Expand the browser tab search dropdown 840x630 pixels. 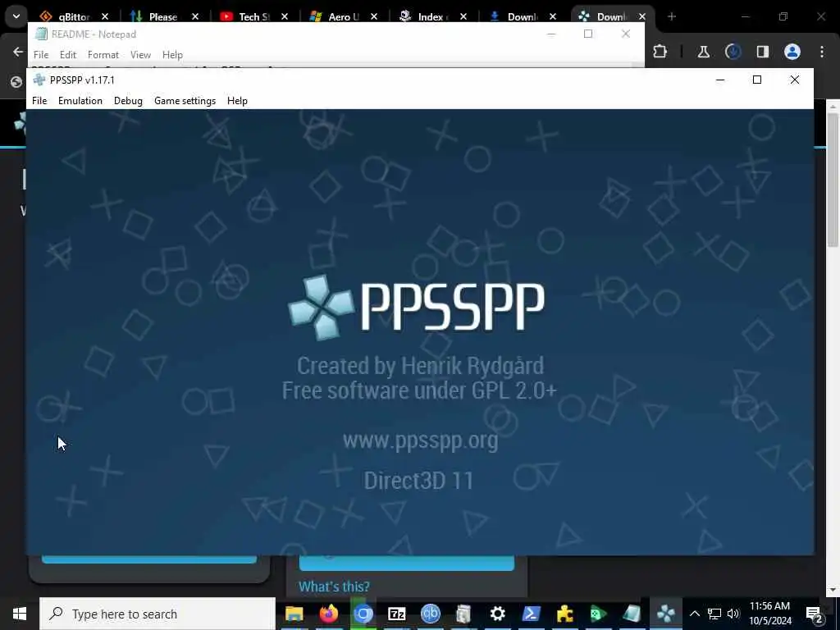tap(16, 16)
